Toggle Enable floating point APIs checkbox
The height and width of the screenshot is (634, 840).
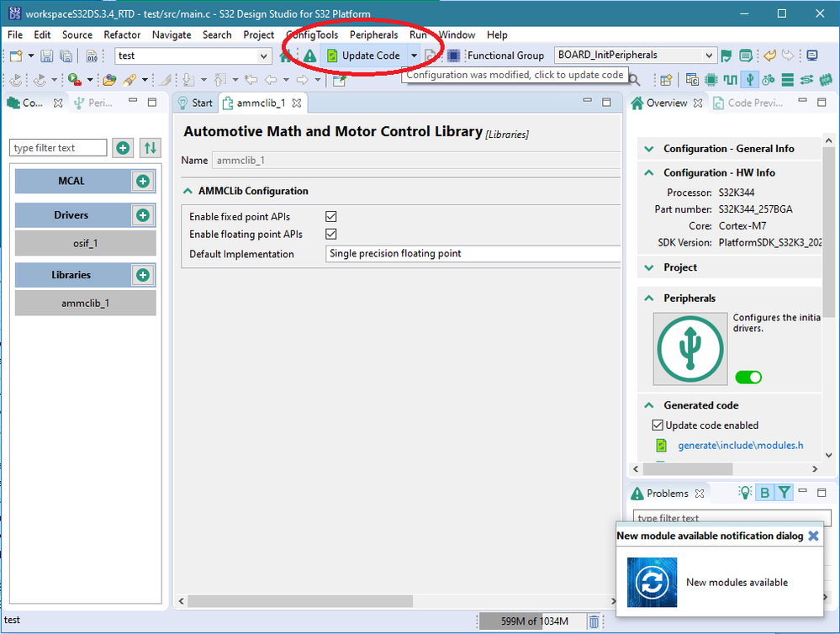pyautogui.click(x=331, y=235)
